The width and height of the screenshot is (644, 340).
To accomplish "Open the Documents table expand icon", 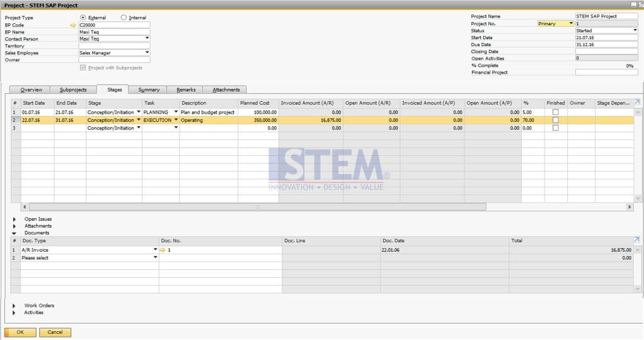I will click(636, 240).
